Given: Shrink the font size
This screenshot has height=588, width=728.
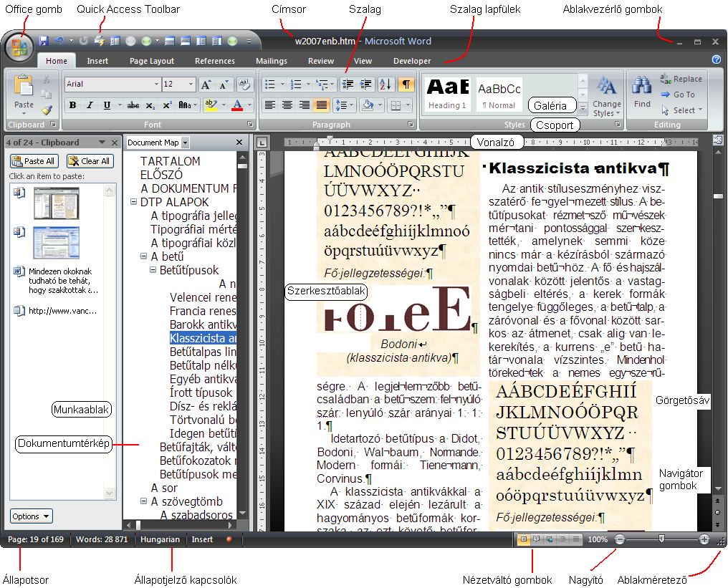Looking at the screenshot, I should [224, 85].
